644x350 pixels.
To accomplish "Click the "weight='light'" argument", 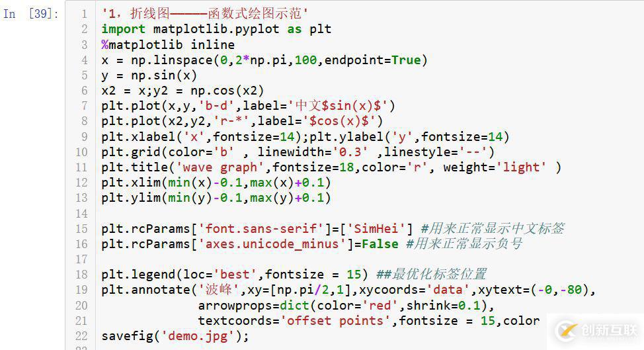I will coord(495,167).
